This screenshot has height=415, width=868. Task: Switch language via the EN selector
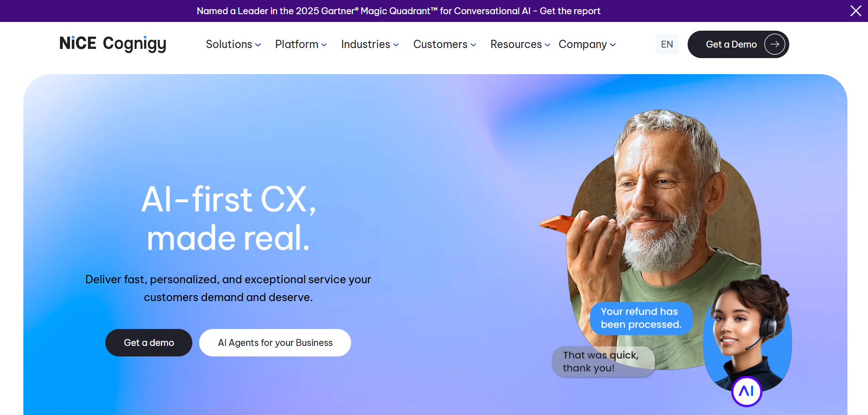pyautogui.click(x=667, y=44)
